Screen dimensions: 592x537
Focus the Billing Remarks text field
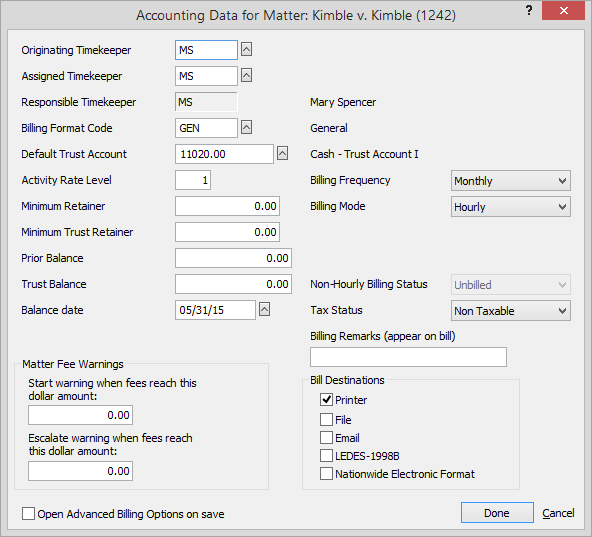(408, 357)
